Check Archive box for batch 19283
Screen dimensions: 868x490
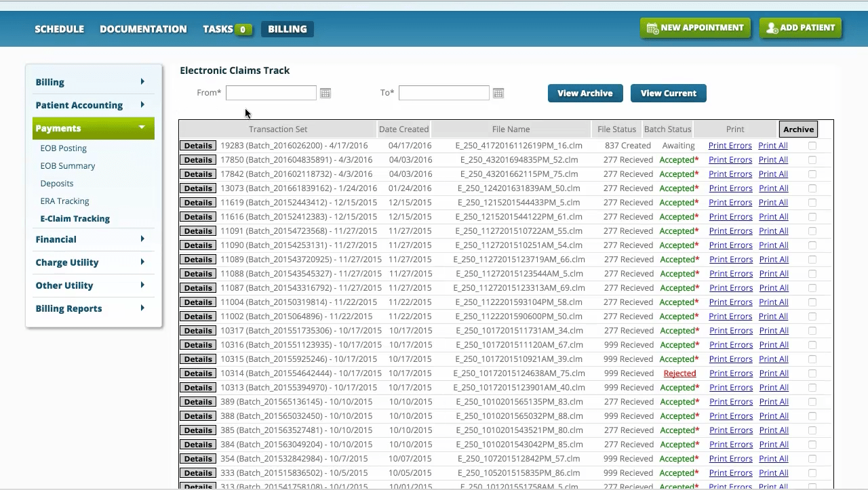(x=812, y=146)
